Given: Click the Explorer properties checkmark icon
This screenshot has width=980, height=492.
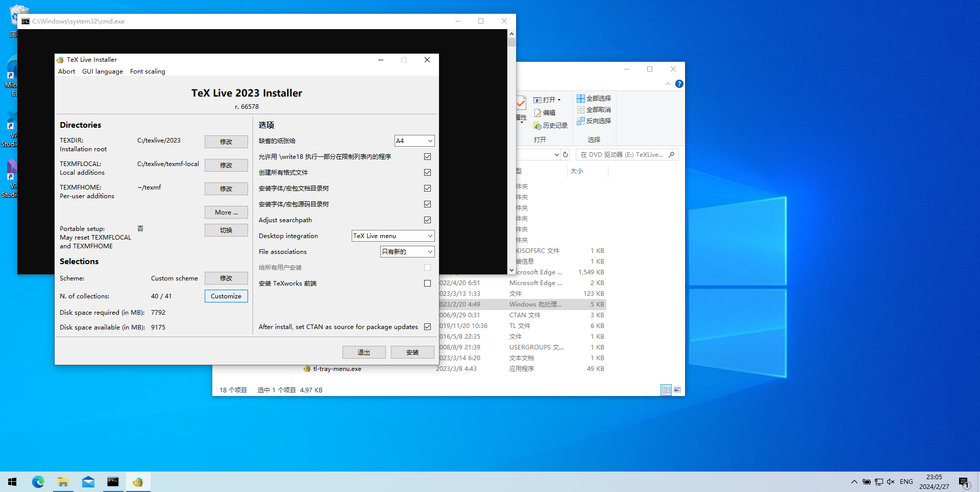Looking at the screenshot, I should (x=521, y=104).
